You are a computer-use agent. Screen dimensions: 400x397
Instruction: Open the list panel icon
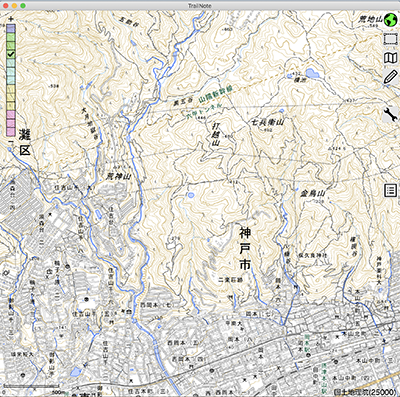390,191
